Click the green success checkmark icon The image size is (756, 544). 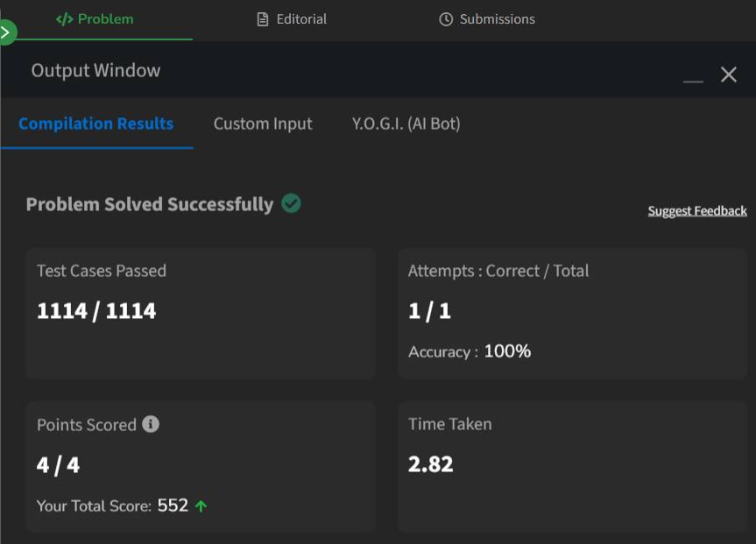click(x=291, y=203)
